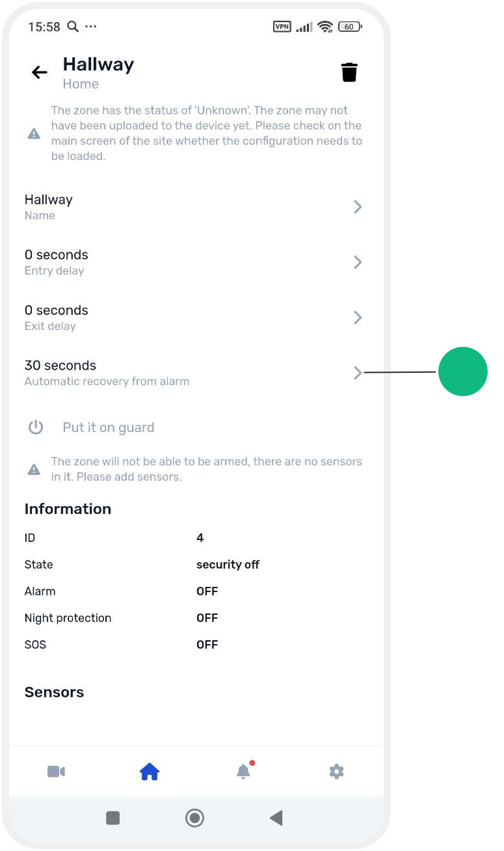Select the 0 seconds Entry delay row
Screen dimensions: 504x851
[x=194, y=262]
